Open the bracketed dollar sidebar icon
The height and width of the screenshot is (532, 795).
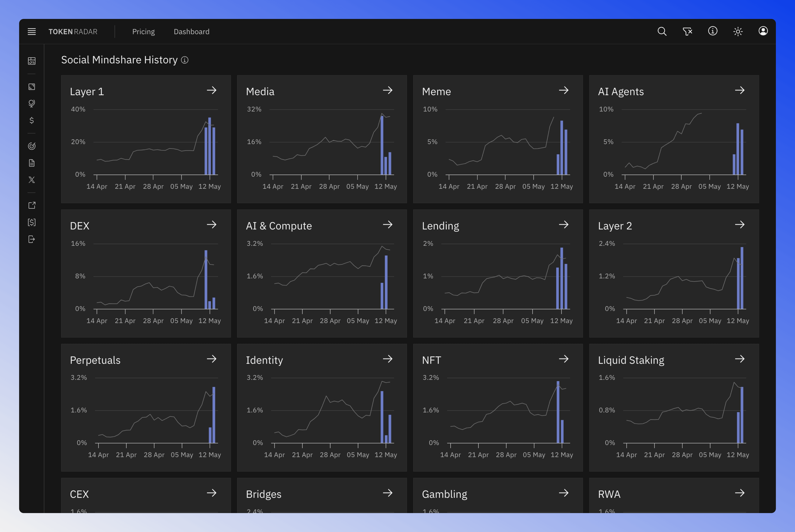click(32, 222)
